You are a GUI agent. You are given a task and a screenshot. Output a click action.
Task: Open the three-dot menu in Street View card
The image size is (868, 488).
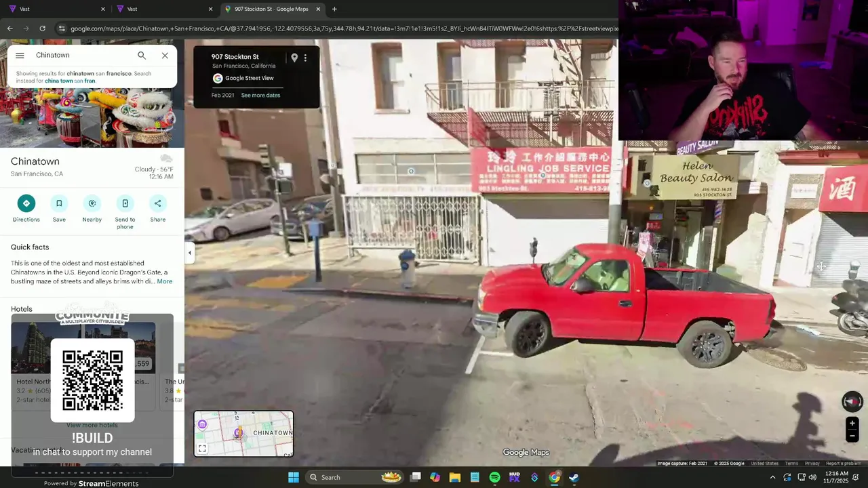305,58
